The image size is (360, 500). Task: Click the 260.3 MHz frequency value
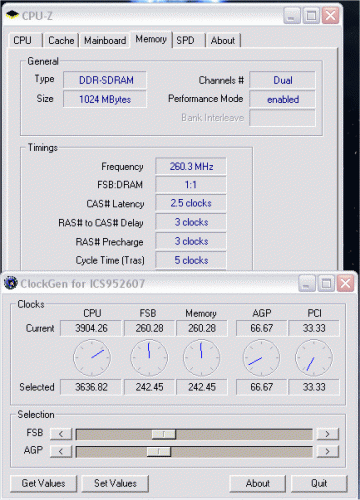191,166
